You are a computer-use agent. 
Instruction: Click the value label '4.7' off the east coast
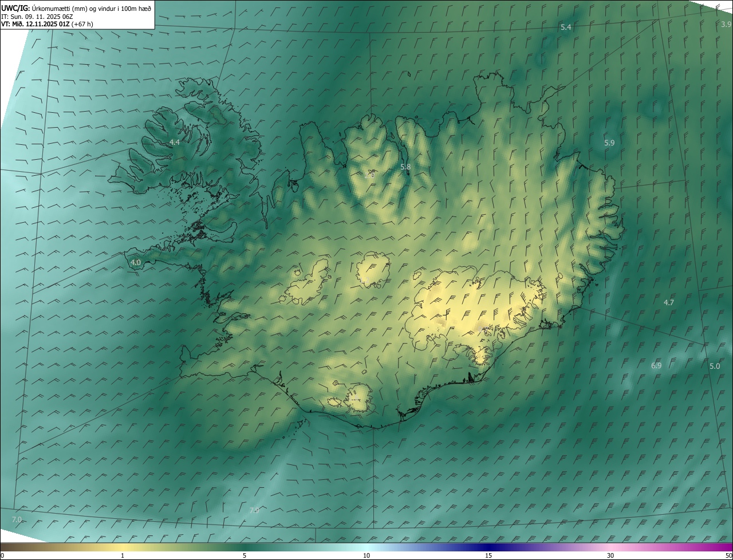coord(669,302)
